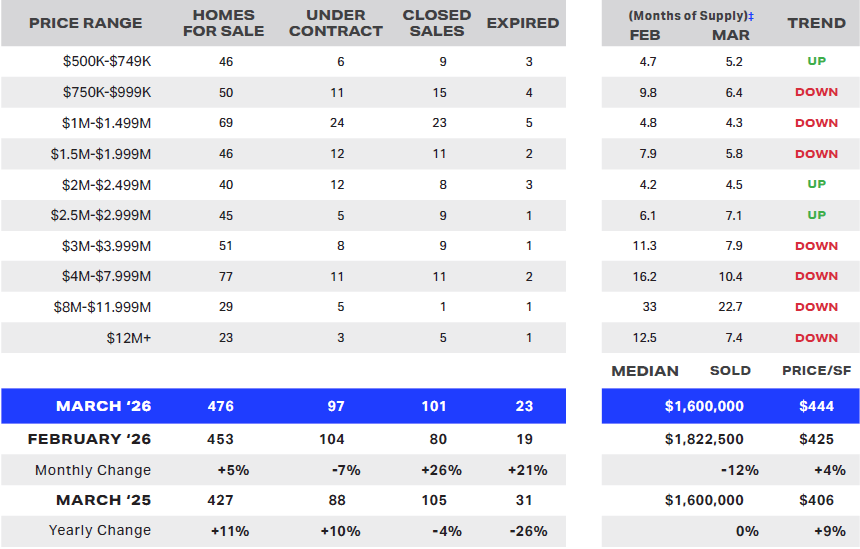
Task: Select the DOWN trend for $8M-$11.999M
Action: 816,307
